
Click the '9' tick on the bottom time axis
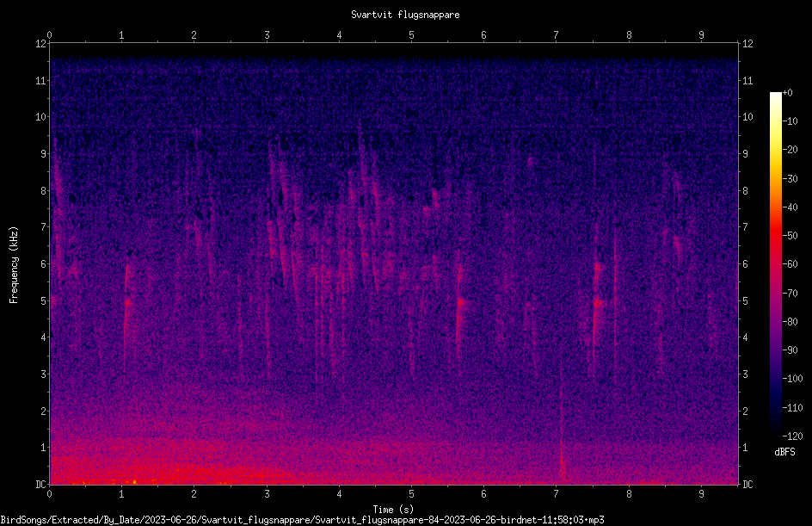(701, 494)
